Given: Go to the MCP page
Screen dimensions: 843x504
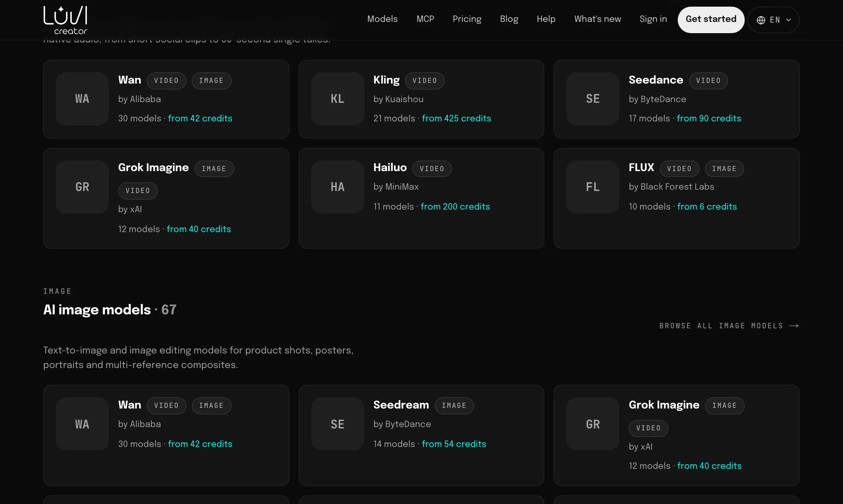Looking at the screenshot, I should [x=425, y=19].
